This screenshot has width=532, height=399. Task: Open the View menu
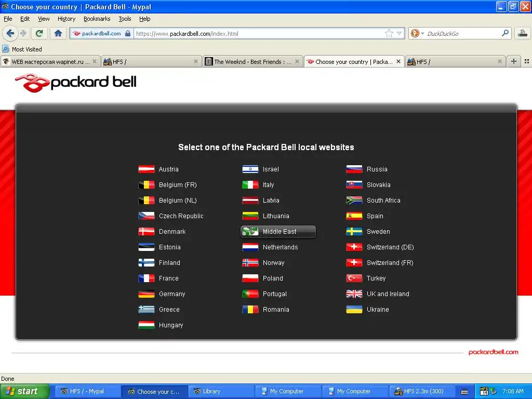tap(44, 19)
